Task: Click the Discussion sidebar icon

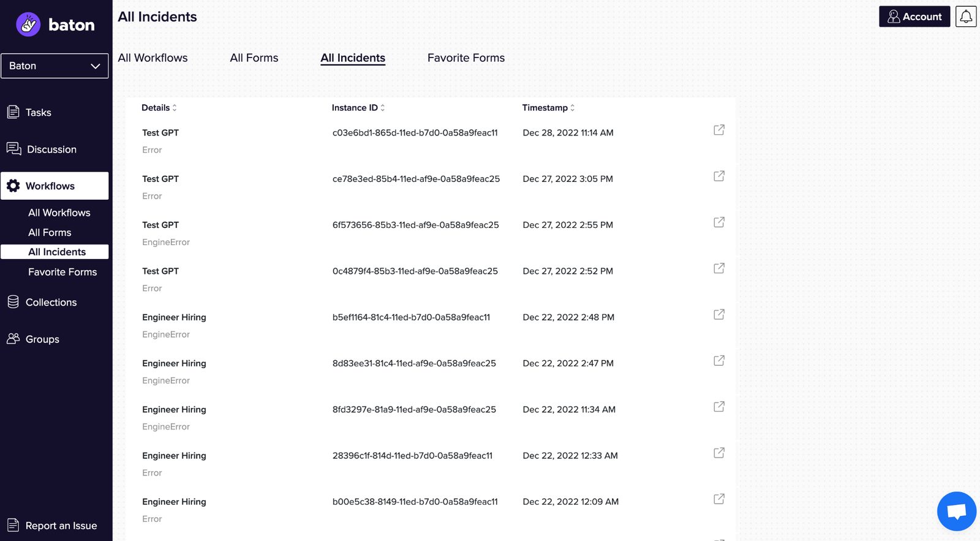Action: click(13, 149)
